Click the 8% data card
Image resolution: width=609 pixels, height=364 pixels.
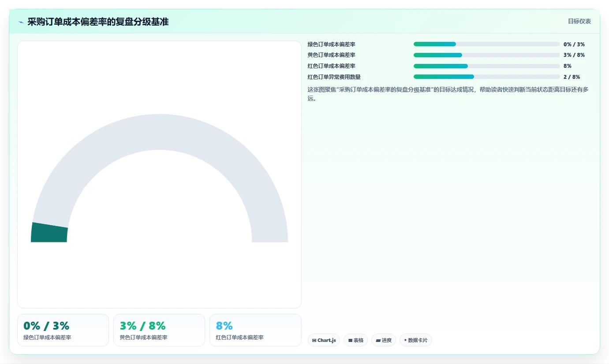point(255,330)
